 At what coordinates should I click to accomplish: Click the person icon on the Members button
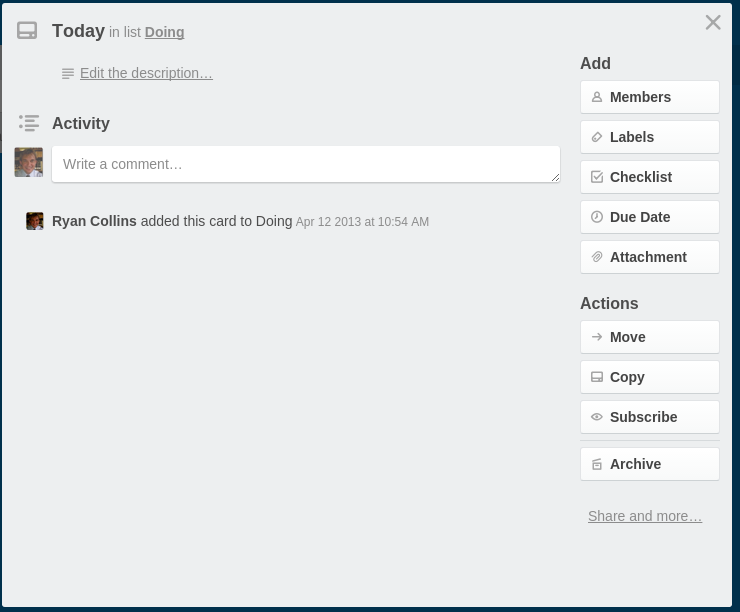597,97
